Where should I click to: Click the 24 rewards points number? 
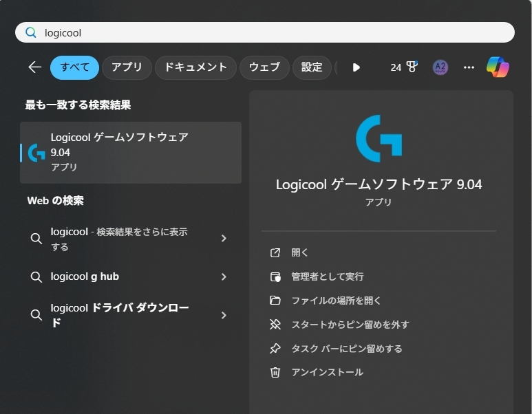coord(396,67)
